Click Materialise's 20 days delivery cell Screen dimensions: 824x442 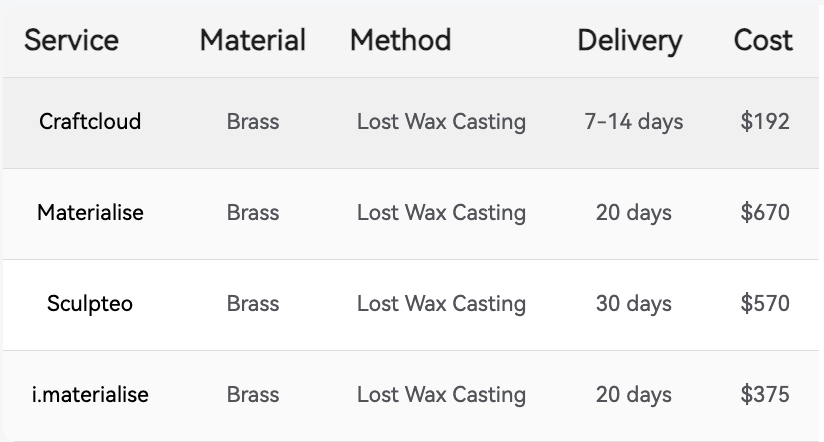point(634,213)
